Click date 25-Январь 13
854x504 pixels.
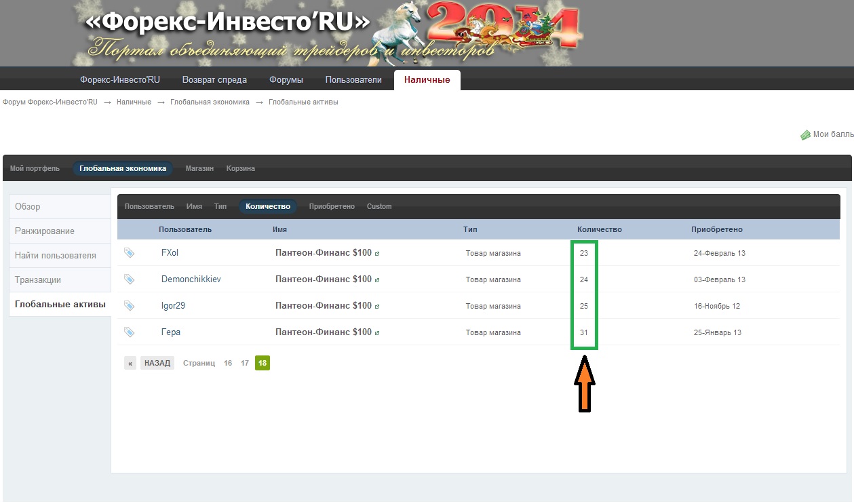pyautogui.click(x=718, y=332)
